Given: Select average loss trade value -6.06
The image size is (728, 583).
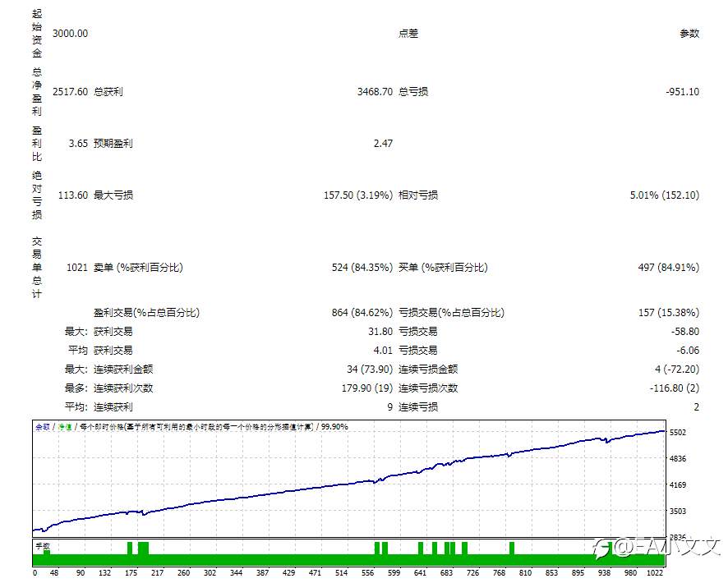Looking at the screenshot, I should click(x=688, y=351).
